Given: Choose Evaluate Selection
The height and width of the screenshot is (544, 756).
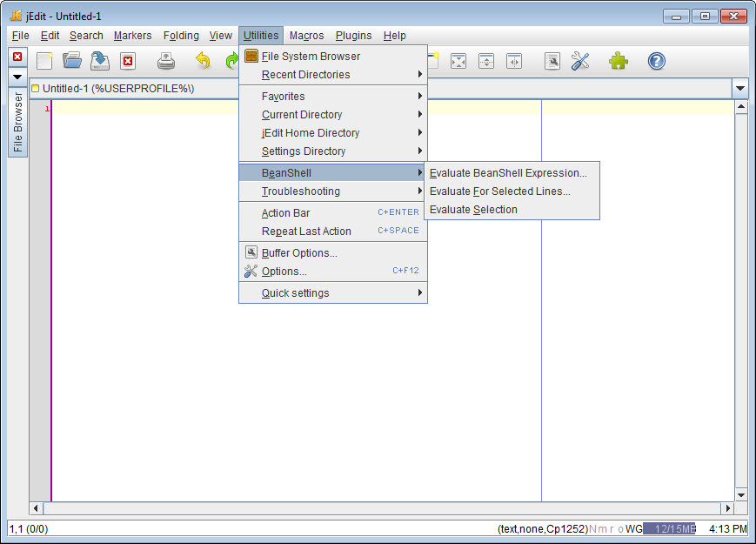Looking at the screenshot, I should pyautogui.click(x=512, y=210).
